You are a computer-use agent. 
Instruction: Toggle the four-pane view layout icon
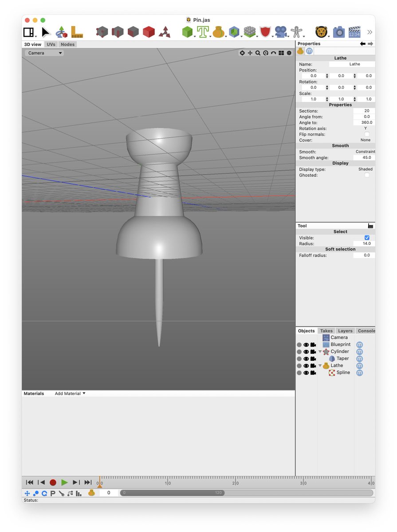click(281, 53)
